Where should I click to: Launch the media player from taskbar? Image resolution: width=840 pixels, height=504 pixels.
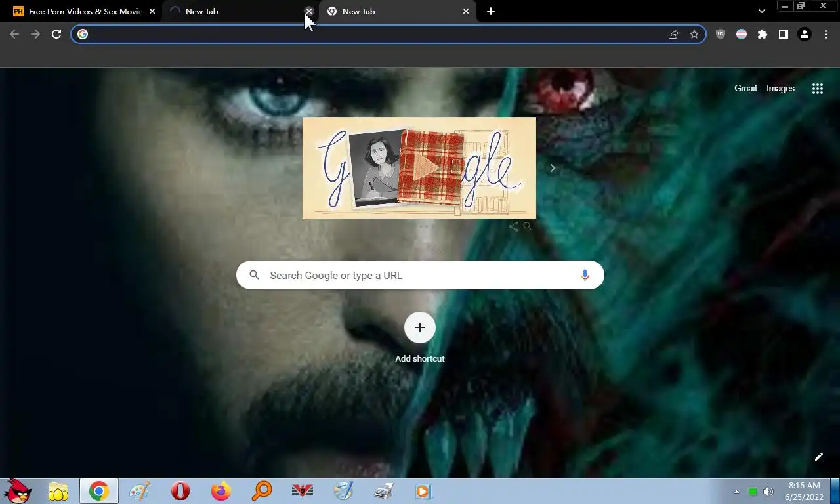pyautogui.click(x=424, y=491)
